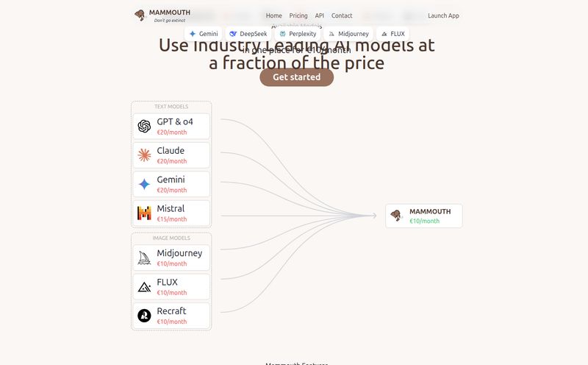Viewport: 588px width, 365px height.
Task: Open the Pricing page from navigation
Action: click(x=298, y=15)
